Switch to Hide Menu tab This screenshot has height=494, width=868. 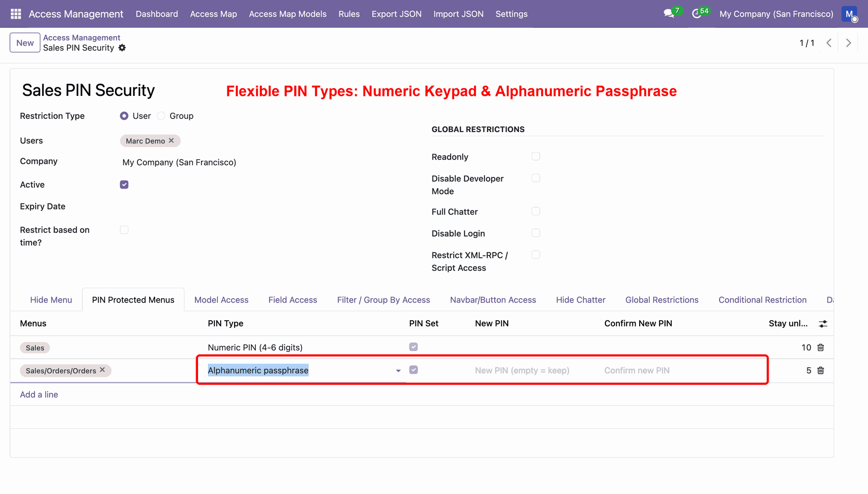[51, 300]
